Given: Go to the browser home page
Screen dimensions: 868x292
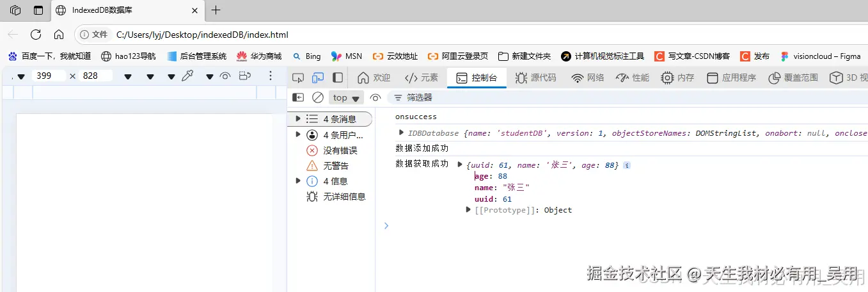Looking at the screenshot, I should pos(59,35).
